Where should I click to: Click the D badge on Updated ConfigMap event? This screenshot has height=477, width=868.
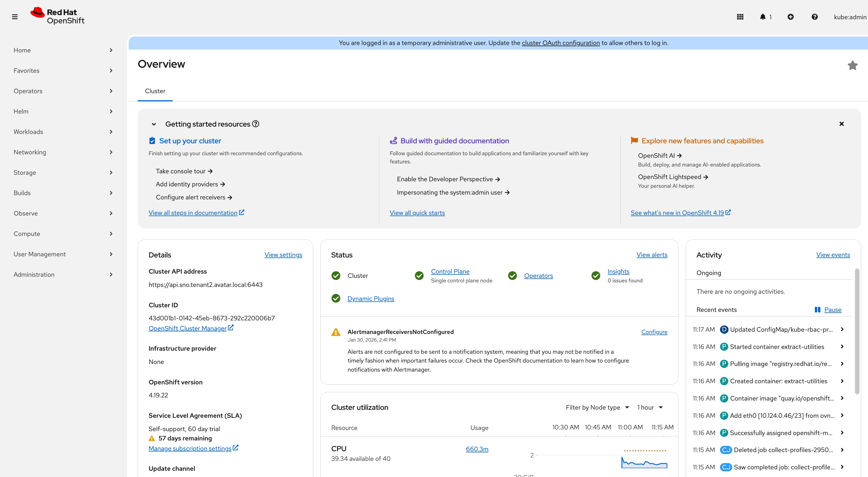(724, 329)
